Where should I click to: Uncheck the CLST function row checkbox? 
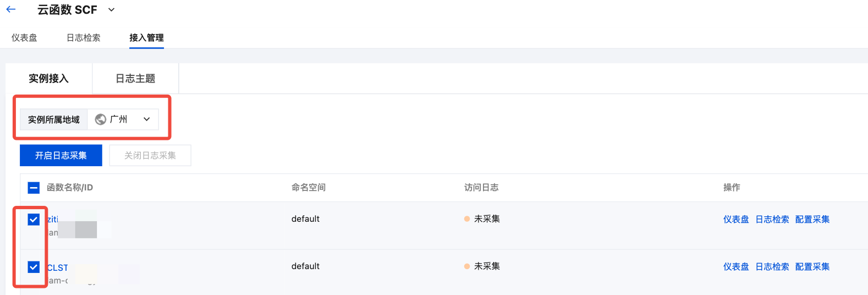[x=34, y=267]
